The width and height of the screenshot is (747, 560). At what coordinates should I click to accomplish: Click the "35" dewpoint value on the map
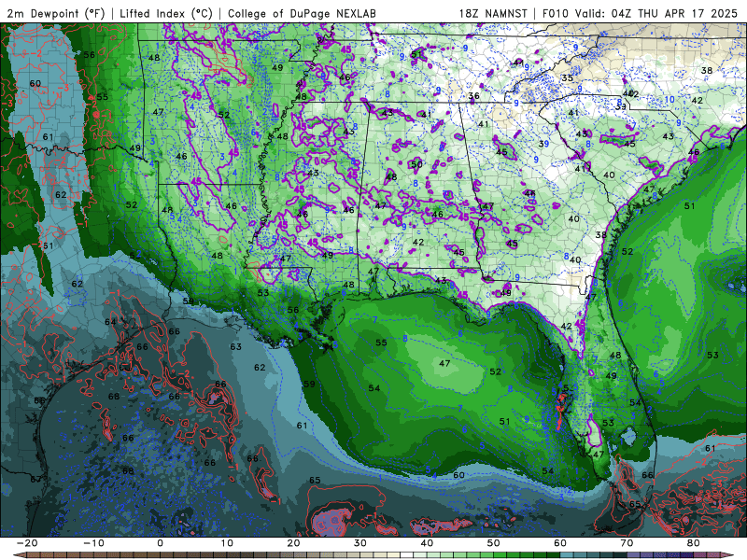pos(567,77)
